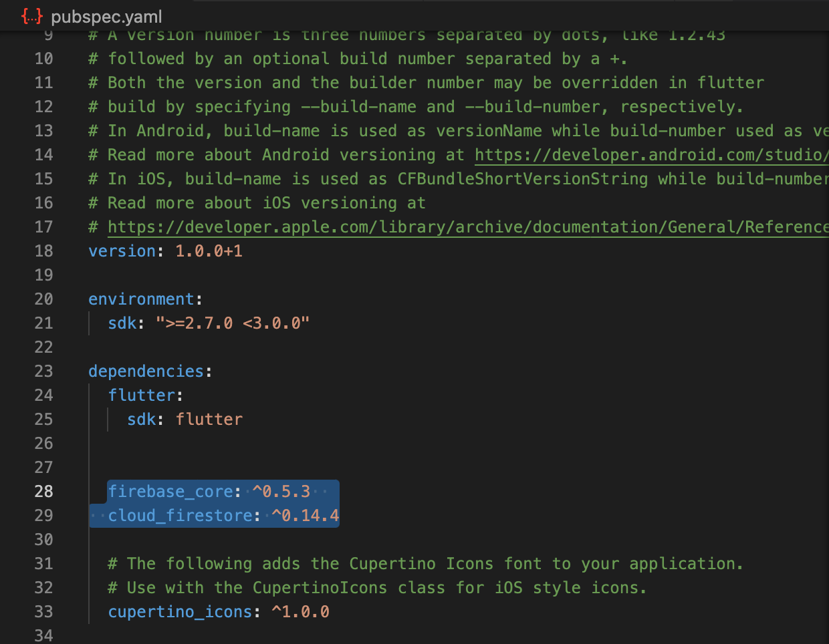Click the environment key on line 20
Screen dimensions: 829x644
click(141, 299)
